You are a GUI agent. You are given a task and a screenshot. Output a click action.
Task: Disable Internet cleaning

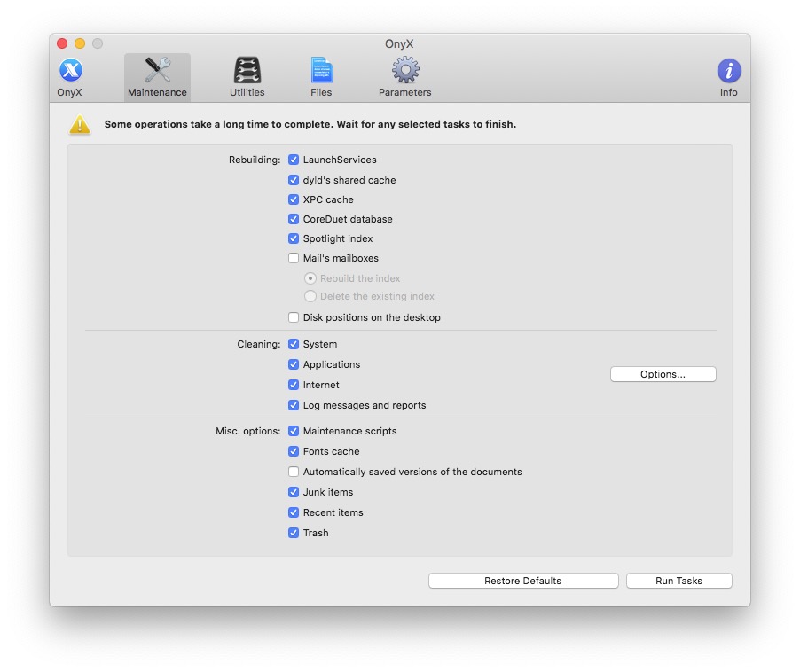(x=294, y=385)
